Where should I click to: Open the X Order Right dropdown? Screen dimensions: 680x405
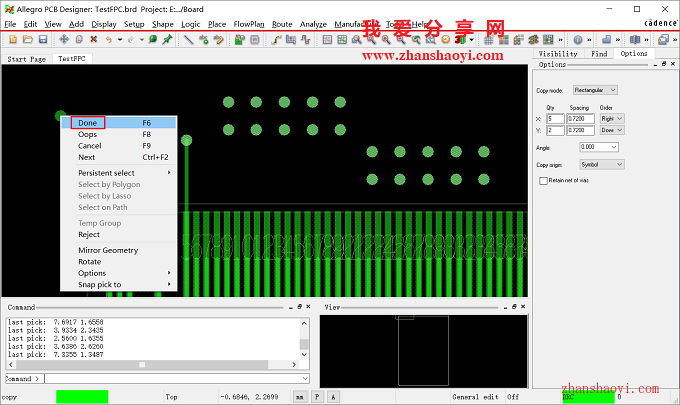click(x=612, y=118)
